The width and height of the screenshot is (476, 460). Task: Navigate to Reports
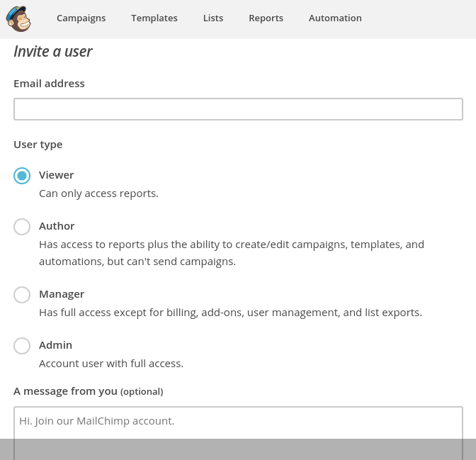(266, 18)
